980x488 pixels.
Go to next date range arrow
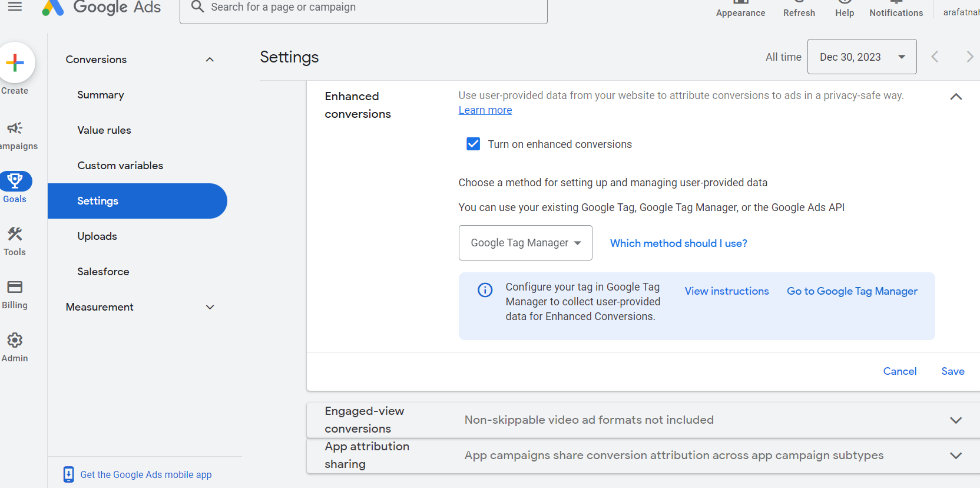tap(969, 57)
